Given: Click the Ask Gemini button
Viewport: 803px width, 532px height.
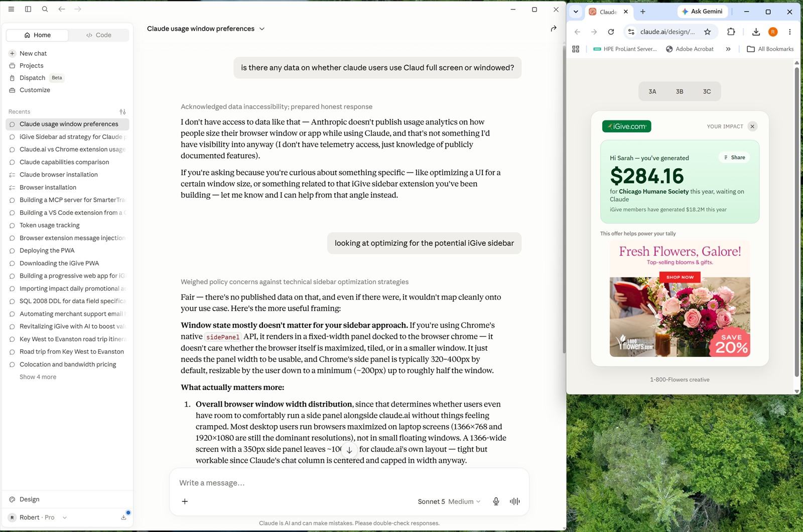Looking at the screenshot, I should [x=702, y=12].
